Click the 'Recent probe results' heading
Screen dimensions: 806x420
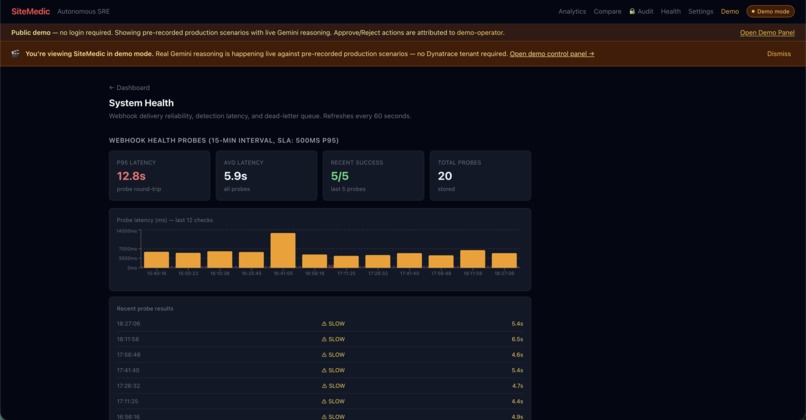pyautogui.click(x=145, y=308)
